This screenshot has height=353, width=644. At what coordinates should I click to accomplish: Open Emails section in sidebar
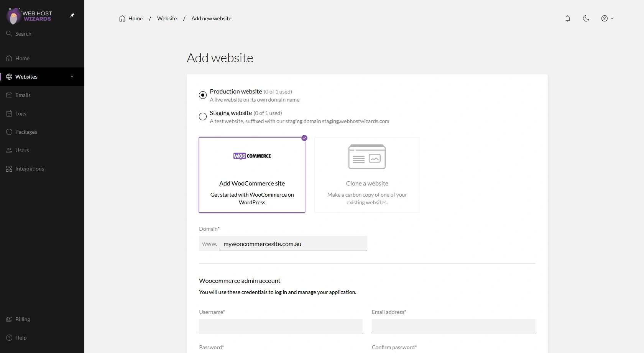click(42, 95)
